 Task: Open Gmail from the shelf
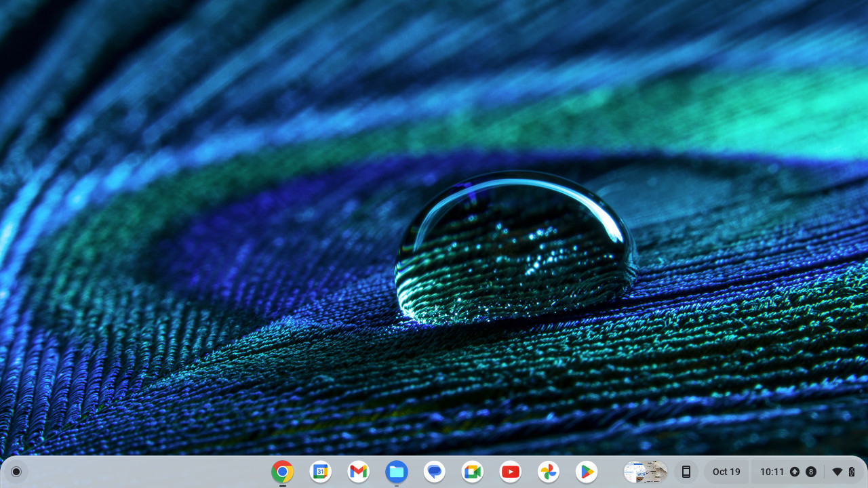[x=359, y=472]
